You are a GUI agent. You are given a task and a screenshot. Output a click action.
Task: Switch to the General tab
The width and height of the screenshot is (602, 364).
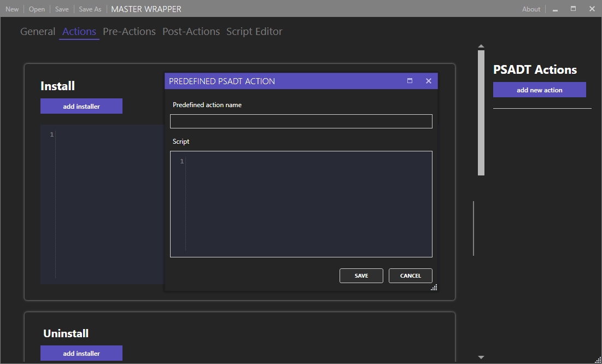coord(38,32)
